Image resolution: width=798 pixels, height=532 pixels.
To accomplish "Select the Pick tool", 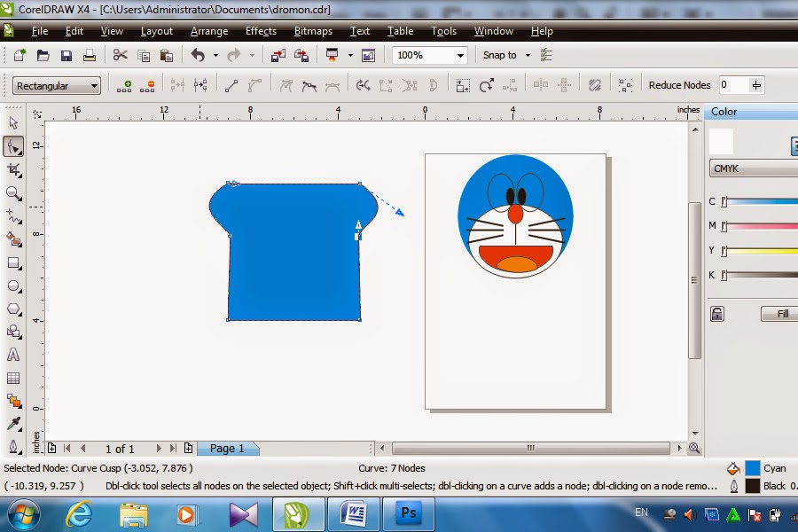I will pyautogui.click(x=12, y=124).
